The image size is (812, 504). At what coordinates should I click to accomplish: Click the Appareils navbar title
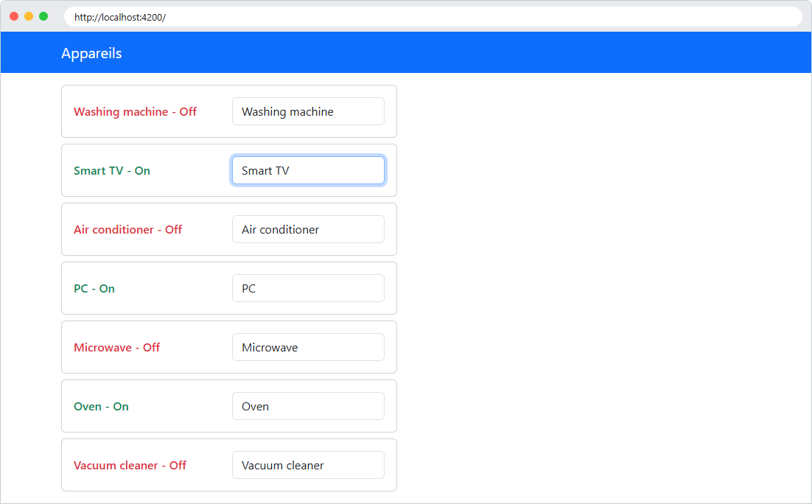tap(91, 53)
